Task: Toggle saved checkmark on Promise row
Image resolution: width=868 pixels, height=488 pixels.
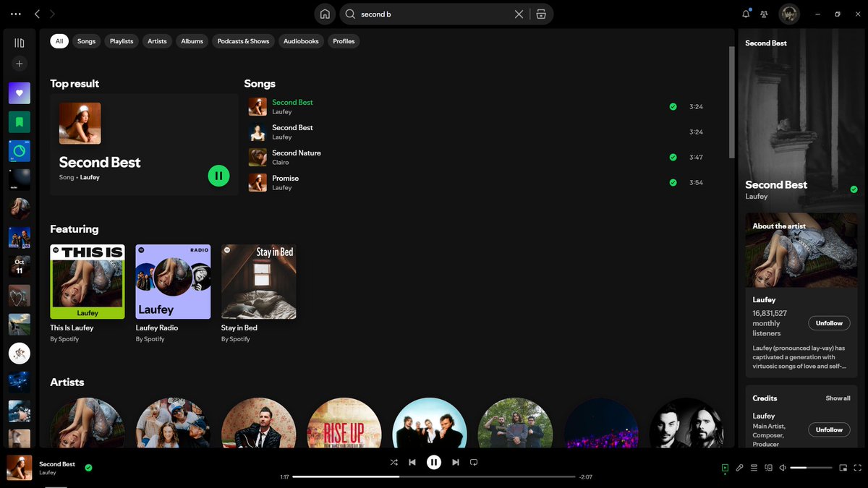Action: [673, 182]
